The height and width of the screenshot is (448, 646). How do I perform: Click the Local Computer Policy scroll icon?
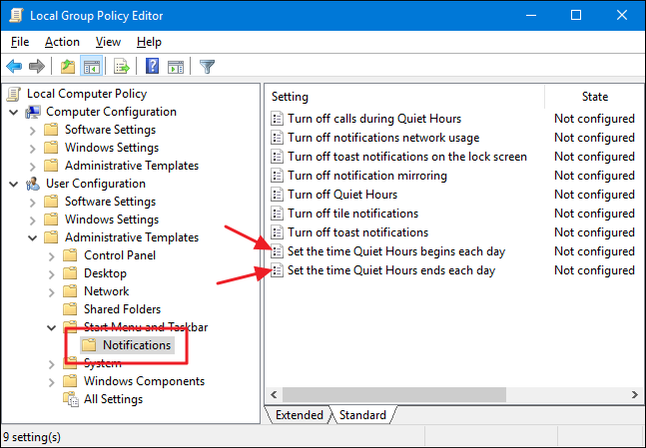[14, 94]
